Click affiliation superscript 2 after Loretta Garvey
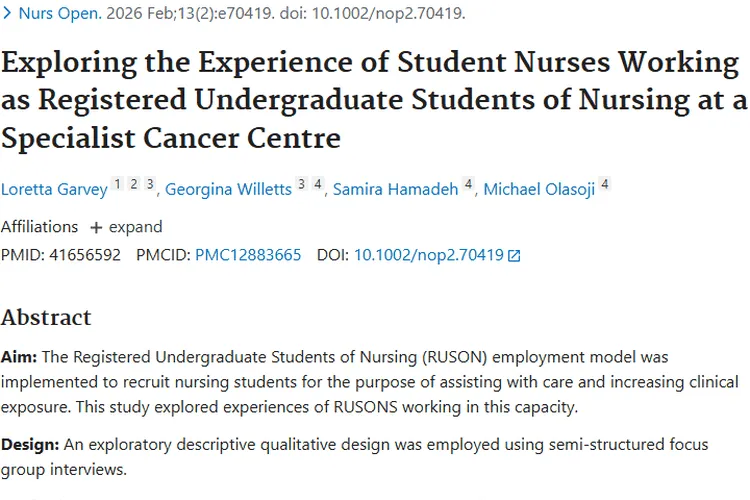Viewport: 750px width, 500px height. 133,184
